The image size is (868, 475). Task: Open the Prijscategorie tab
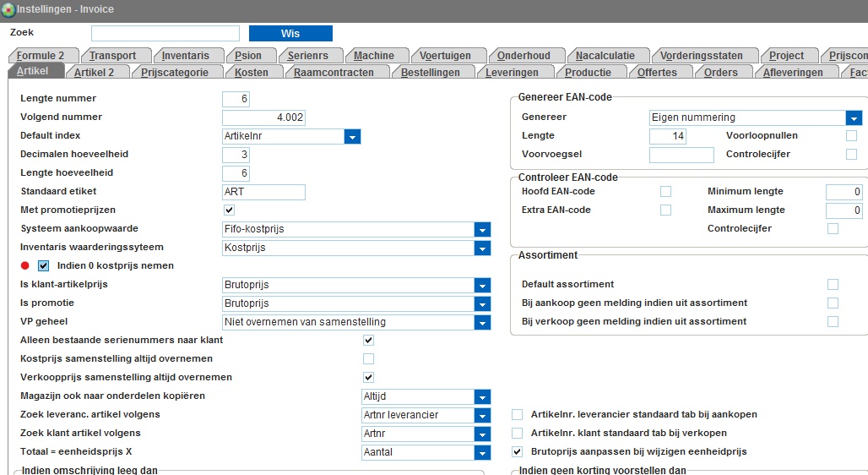(x=175, y=73)
